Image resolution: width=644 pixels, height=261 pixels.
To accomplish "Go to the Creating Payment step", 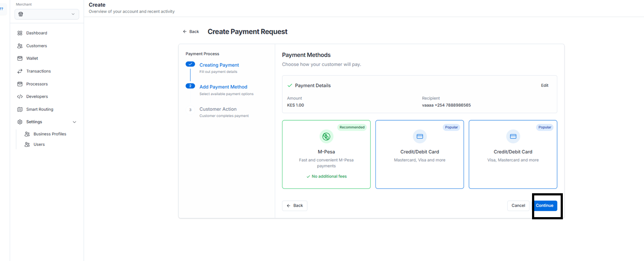I will click(219, 65).
